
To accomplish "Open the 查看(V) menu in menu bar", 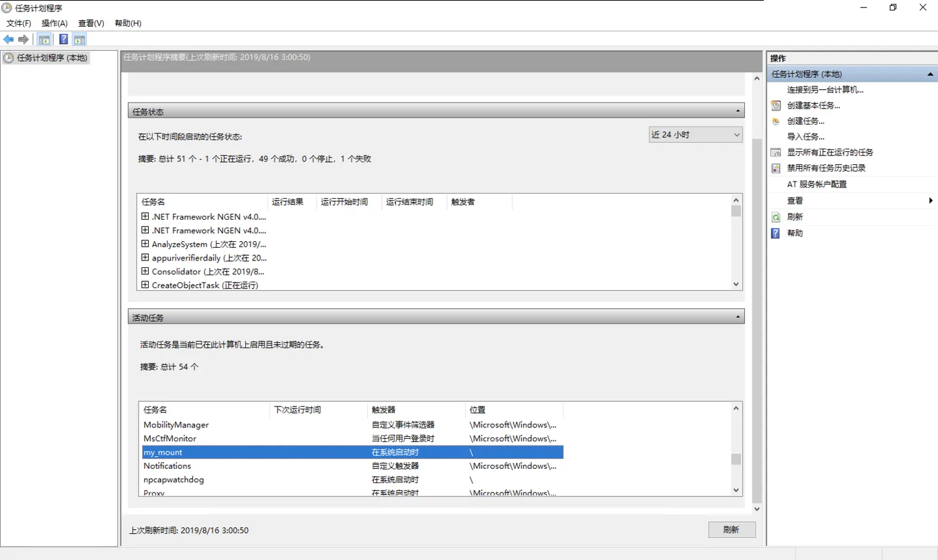I will point(91,23).
